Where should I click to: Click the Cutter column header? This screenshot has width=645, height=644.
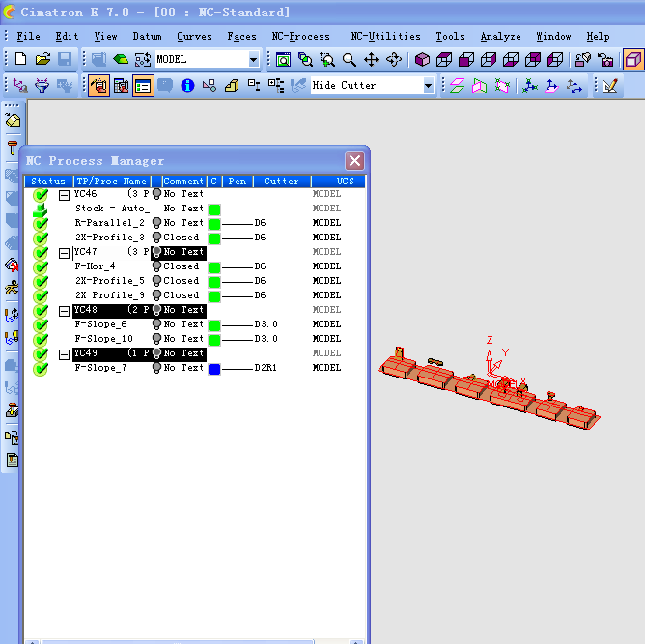[x=282, y=182]
